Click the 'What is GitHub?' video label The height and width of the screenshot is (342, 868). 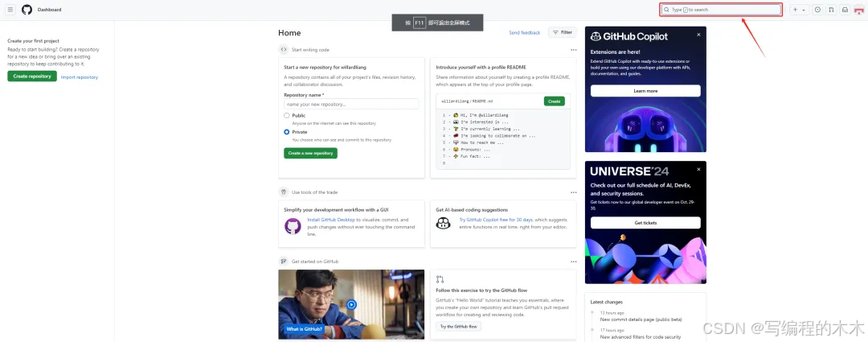coord(305,328)
